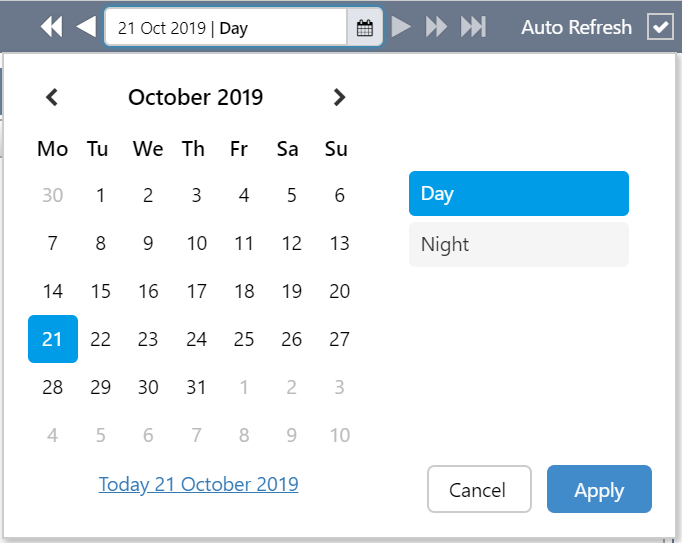Toggle the Auto Refresh checkbox
This screenshot has width=682, height=543.
point(660,27)
